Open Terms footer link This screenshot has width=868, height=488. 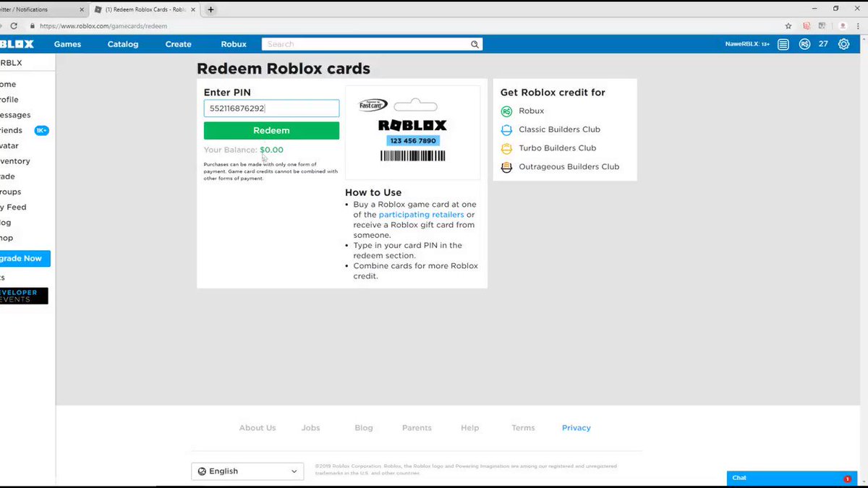[523, 428]
